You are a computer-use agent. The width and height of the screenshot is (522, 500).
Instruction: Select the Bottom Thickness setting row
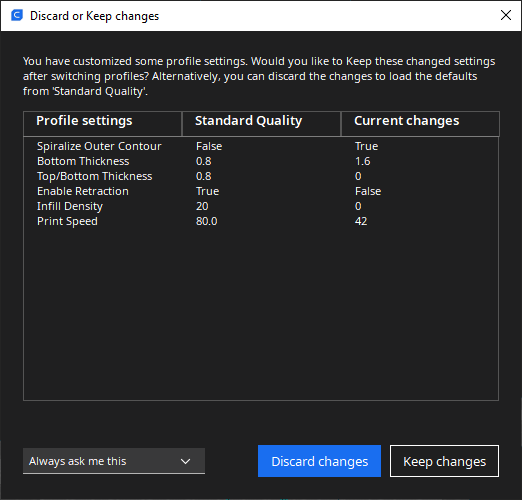point(261,161)
